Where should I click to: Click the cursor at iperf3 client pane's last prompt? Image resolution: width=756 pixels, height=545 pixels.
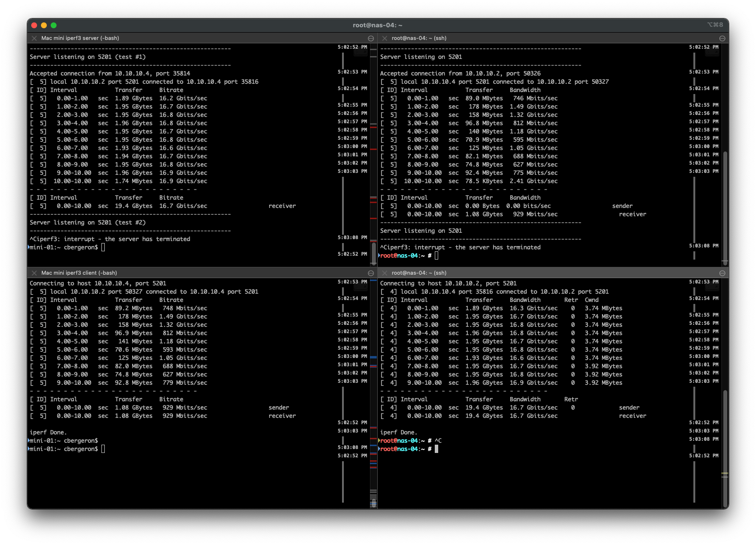coord(103,449)
